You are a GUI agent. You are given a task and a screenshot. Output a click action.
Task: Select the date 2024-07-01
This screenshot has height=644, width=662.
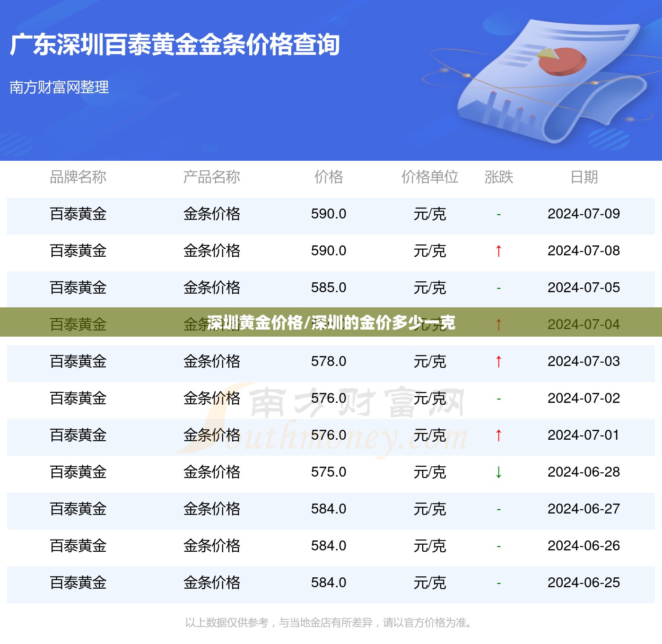[584, 435]
